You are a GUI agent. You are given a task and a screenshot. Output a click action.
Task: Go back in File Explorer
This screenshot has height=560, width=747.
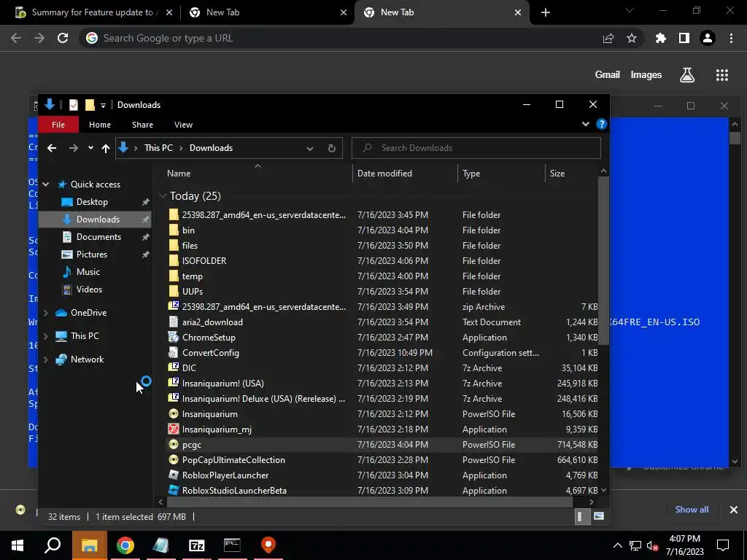tap(52, 148)
